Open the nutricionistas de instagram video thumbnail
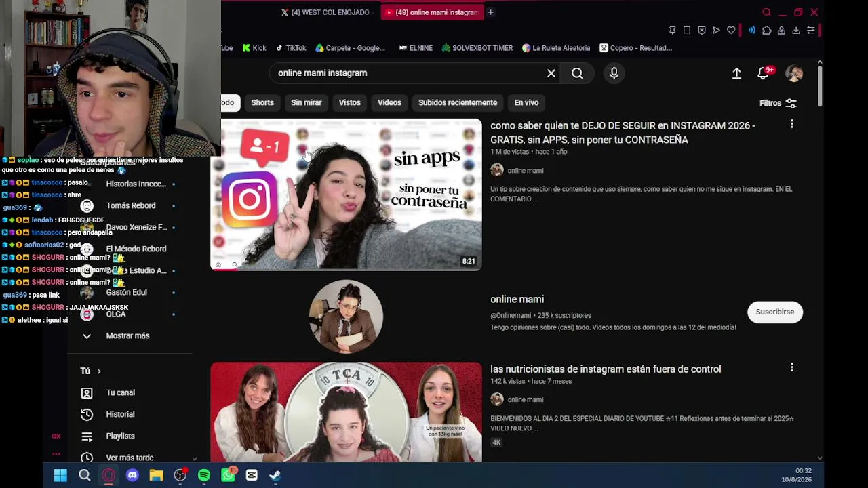 tap(346, 412)
